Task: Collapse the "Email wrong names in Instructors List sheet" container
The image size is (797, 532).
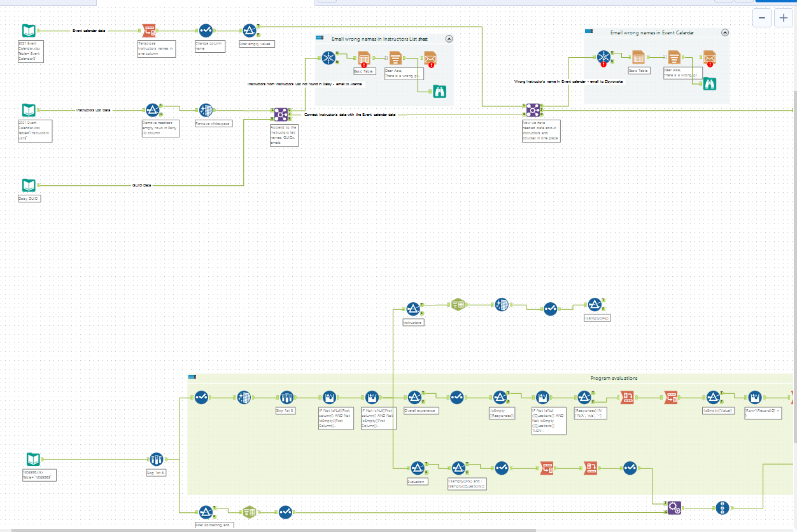Action: (449, 39)
